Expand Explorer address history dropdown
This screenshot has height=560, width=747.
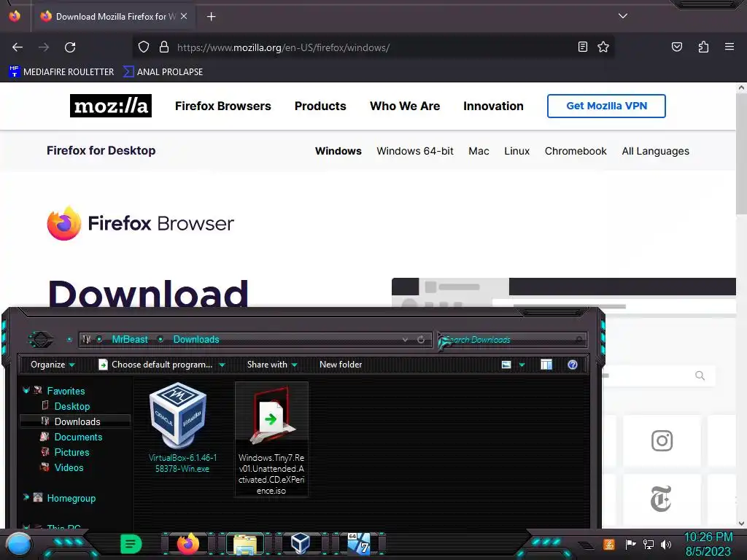pyautogui.click(x=405, y=340)
